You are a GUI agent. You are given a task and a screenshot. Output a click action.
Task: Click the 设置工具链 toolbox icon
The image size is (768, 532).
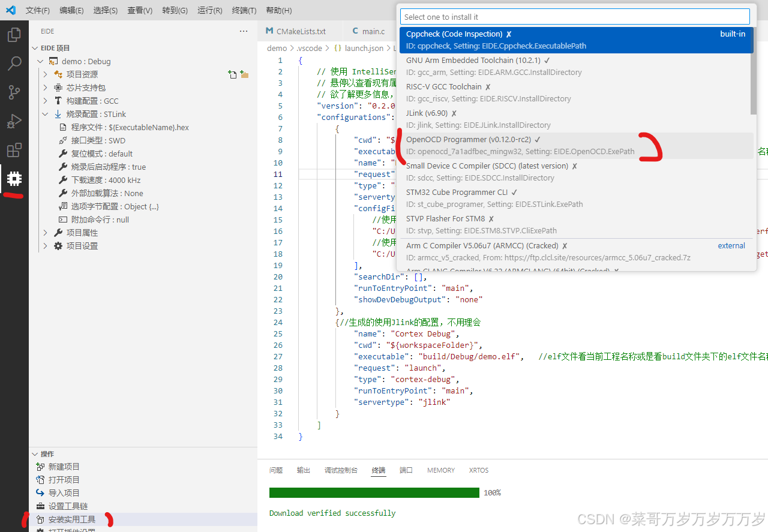(x=40, y=506)
